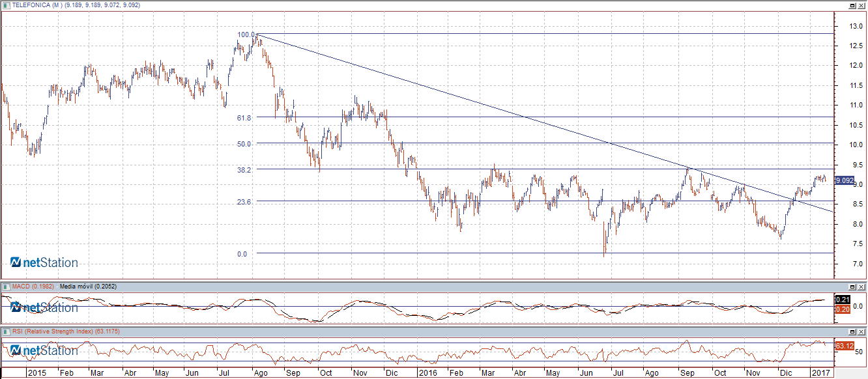Maximize the RSI indicator panel

[852, 332]
